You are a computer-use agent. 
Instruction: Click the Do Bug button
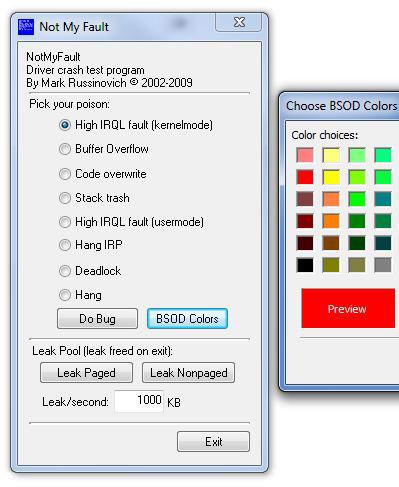coord(97,319)
